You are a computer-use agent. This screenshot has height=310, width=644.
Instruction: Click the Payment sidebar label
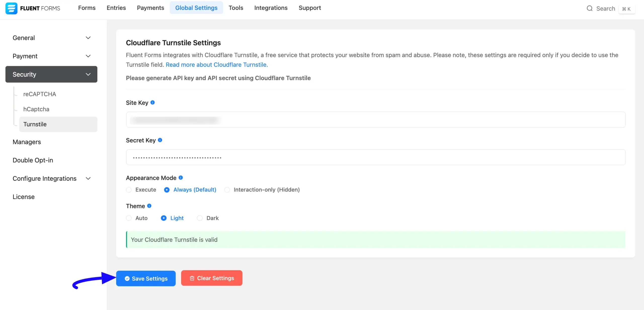(x=25, y=56)
